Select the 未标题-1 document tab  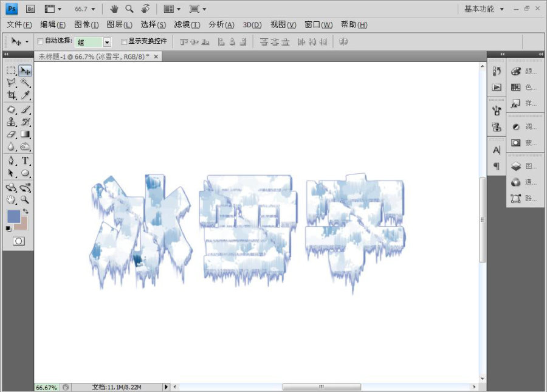[94, 57]
